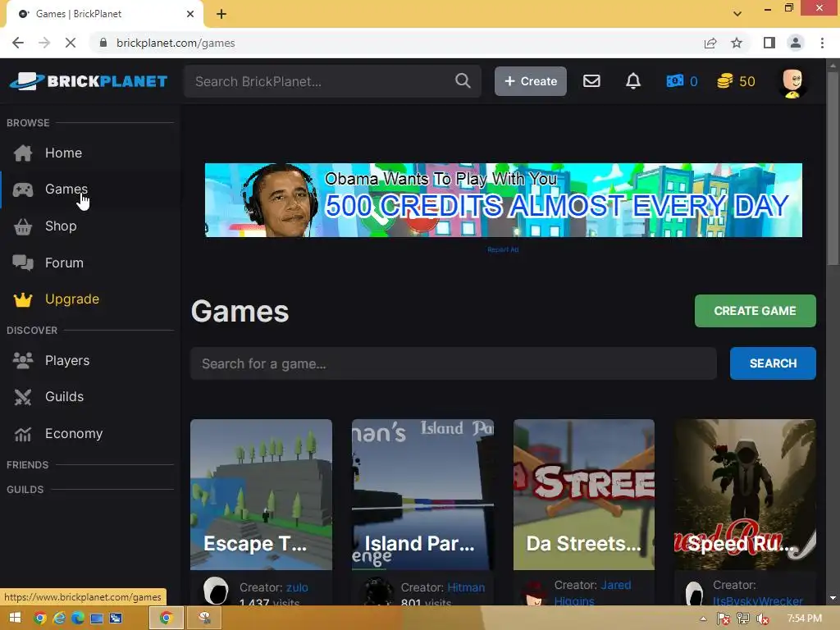
Task: Click the share page icon
Action: click(x=710, y=43)
